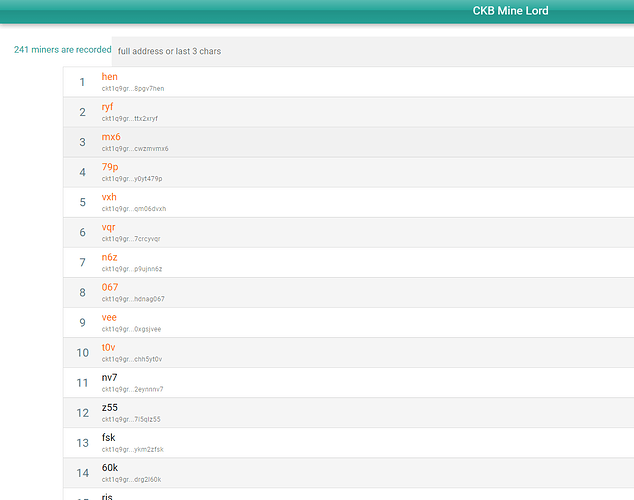Select the "nv7" miner row name
The width and height of the screenshot is (634, 500).
coord(109,377)
